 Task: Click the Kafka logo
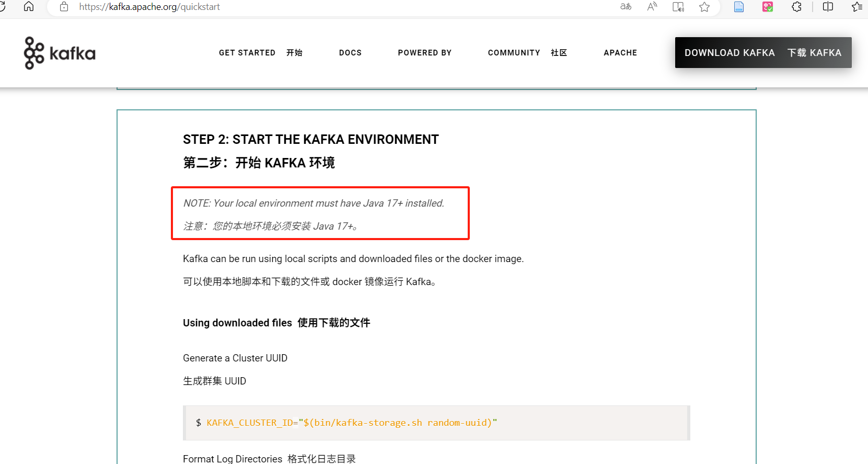[60, 53]
